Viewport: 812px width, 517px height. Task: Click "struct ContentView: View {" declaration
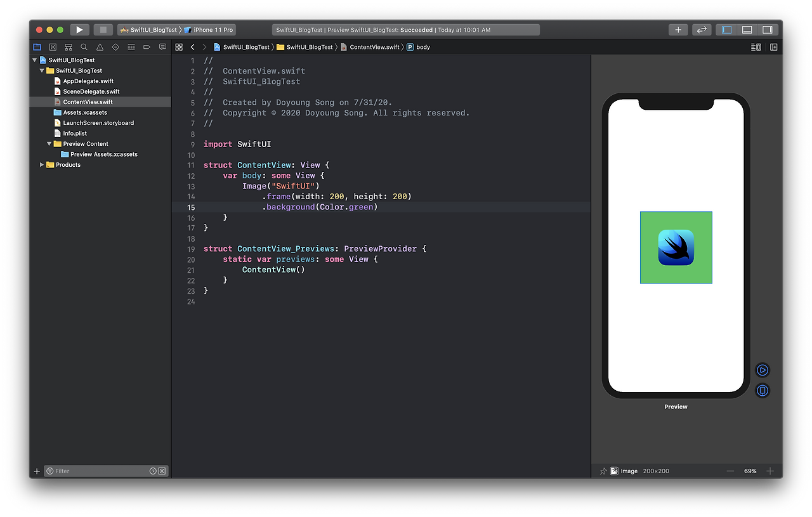coord(266,166)
